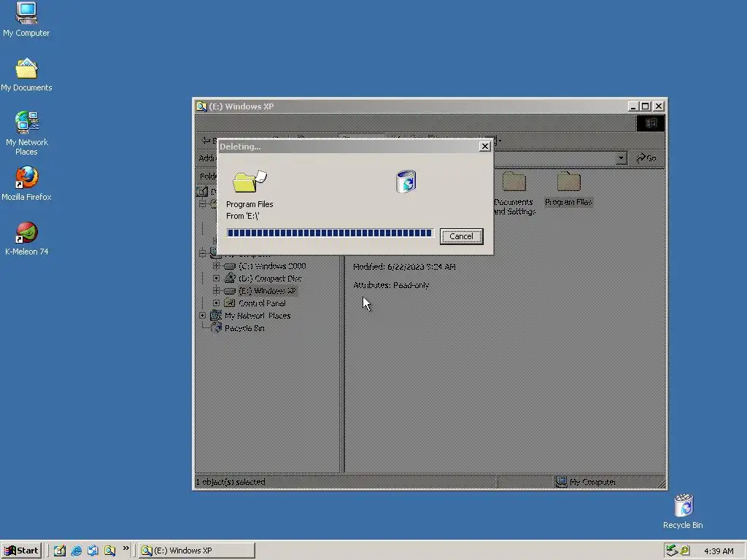Click the deletion progress bar
This screenshot has width=747, height=560.
(330, 233)
